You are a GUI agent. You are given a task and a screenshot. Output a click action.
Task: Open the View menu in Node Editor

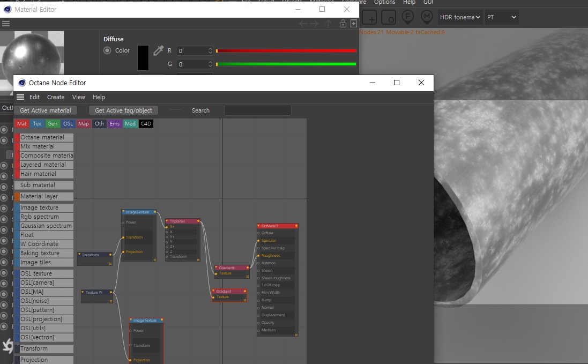[79, 97]
